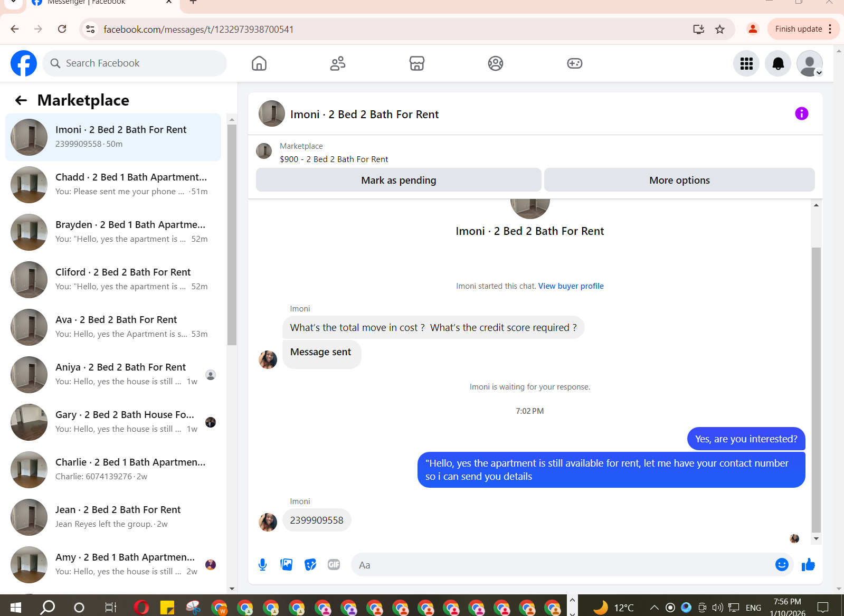Screen dimensions: 844x616
Task: Send a thumbs-up like
Action: 808,565
